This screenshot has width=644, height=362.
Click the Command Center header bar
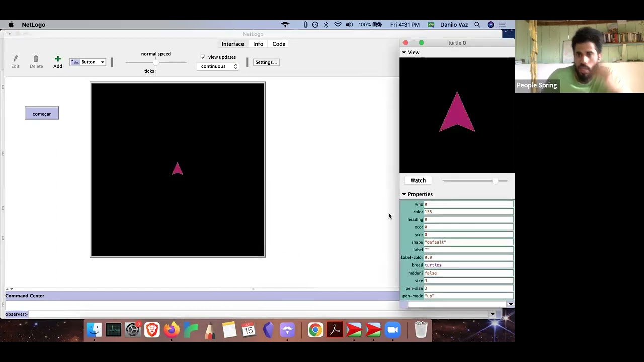click(201, 296)
